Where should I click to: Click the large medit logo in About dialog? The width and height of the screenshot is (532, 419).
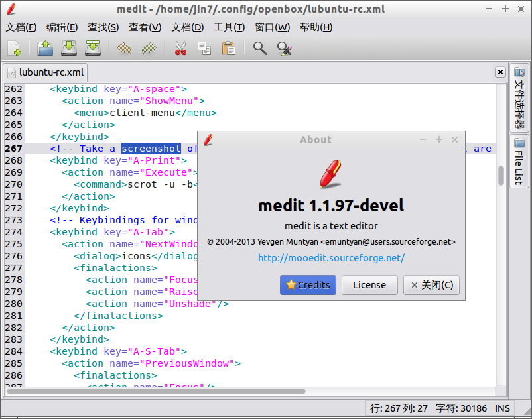[330, 174]
